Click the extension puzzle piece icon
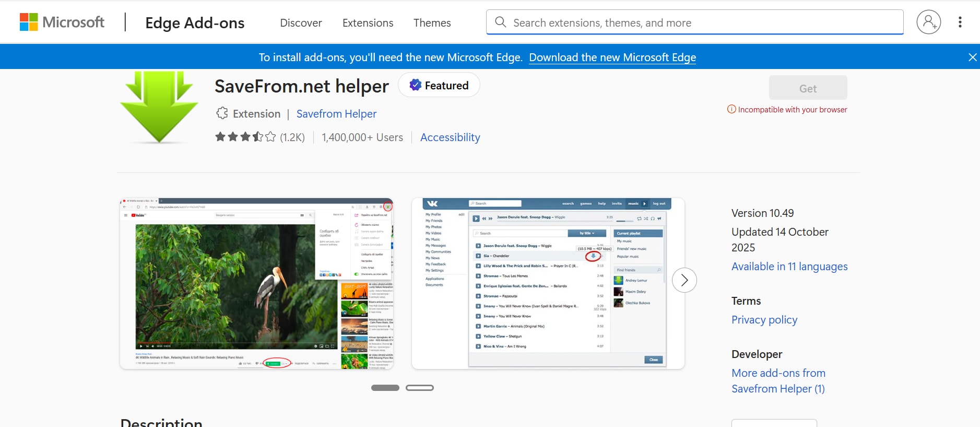The height and width of the screenshot is (427, 980). (x=222, y=113)
